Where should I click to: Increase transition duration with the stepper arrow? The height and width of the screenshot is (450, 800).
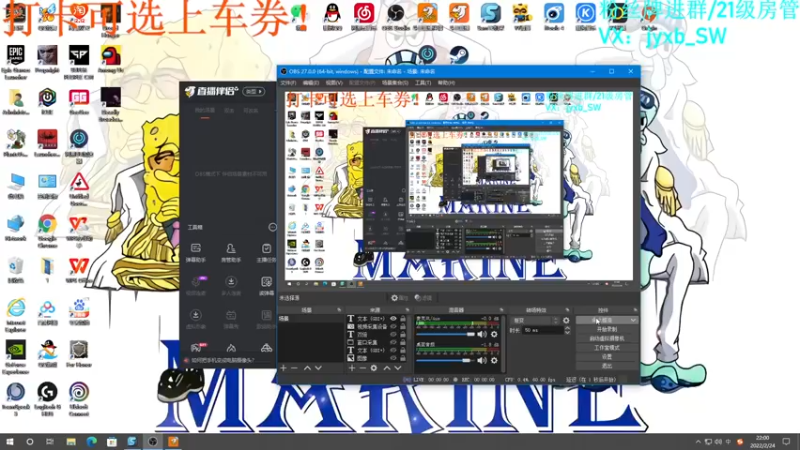click(567, 329)
